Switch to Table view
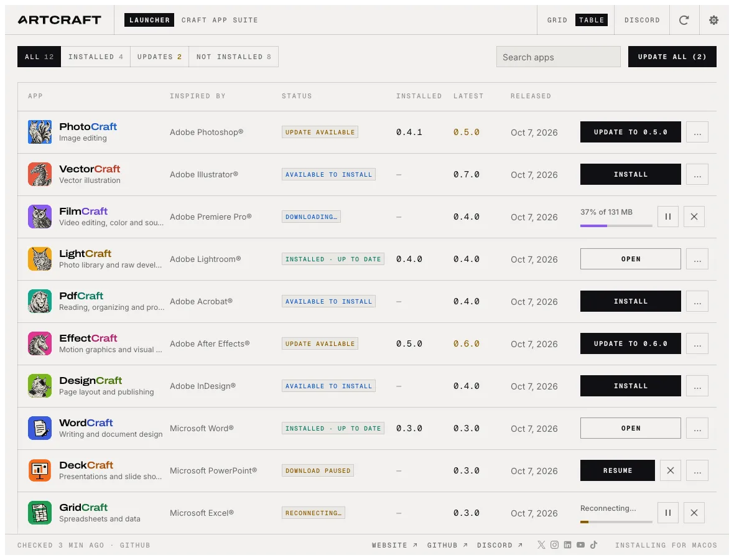The height and width of the screenshot is (560, 734). [591, 20]
